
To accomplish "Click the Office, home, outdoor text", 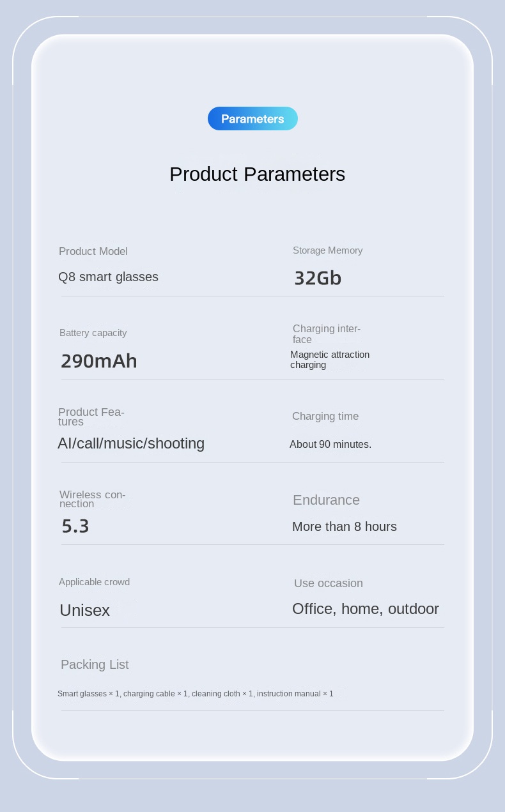I will click(x=365, y=609).
